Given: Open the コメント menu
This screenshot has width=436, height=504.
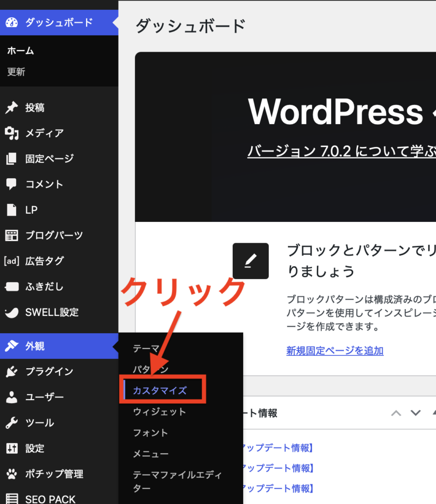Looking at the screenshot, I should tap(59, 184).
